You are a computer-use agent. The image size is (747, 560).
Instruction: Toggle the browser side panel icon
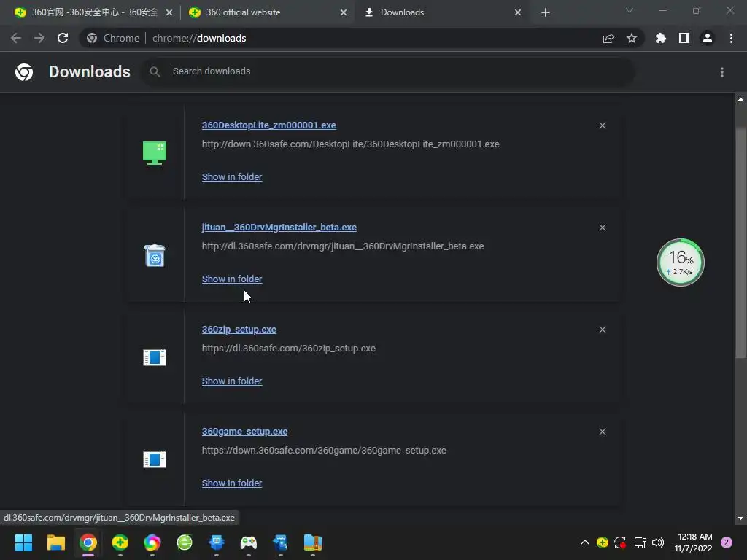pos(684,38)
